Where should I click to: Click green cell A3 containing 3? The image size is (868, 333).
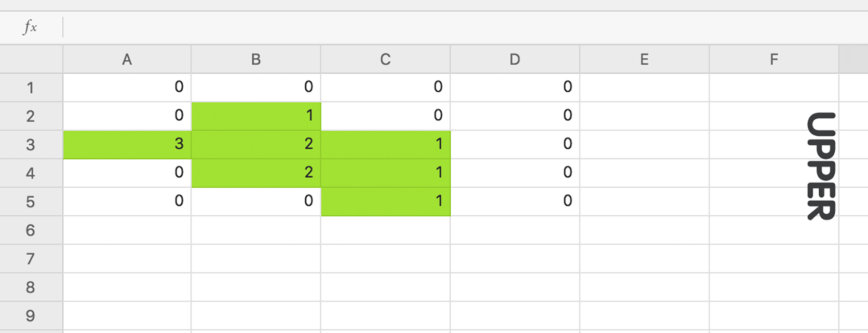[x=127, y=144]
